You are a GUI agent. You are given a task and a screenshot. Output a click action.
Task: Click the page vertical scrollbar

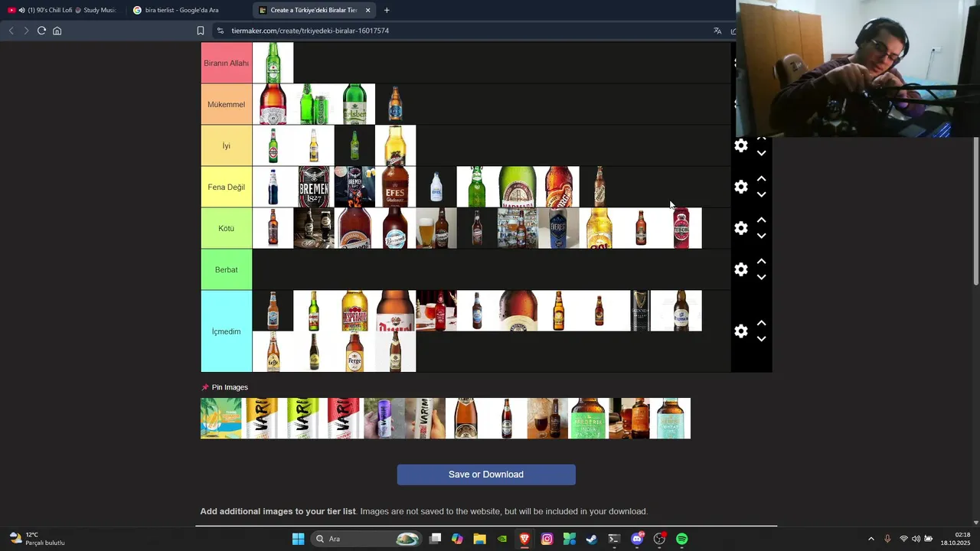pos(975,210)
